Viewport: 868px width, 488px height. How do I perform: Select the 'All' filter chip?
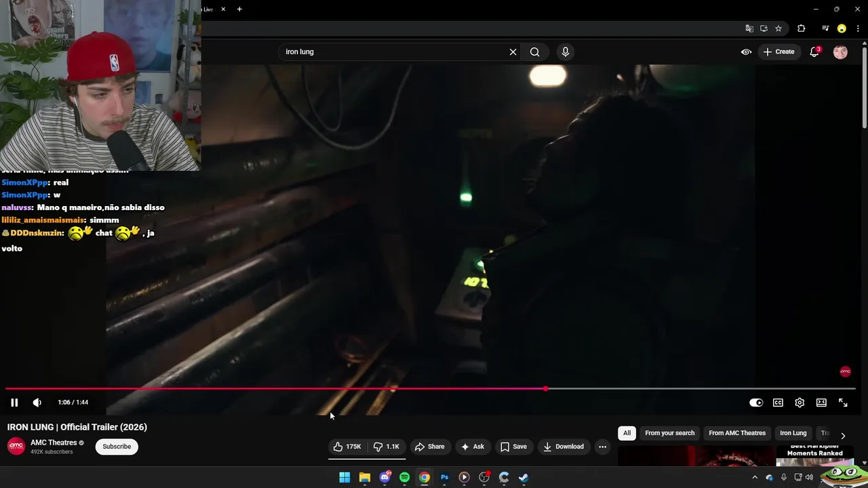(627, 433)
